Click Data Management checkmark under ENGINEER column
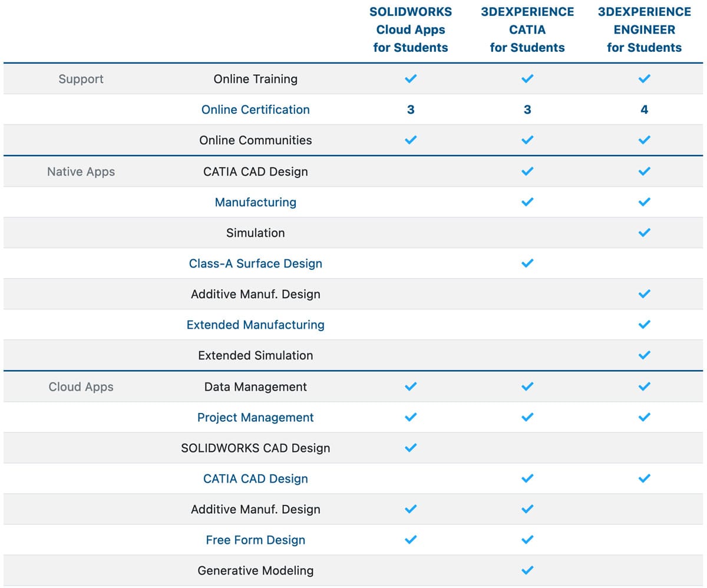Image resolution: width=707 pixels, height=588 pixels. (x=644, y=387)
